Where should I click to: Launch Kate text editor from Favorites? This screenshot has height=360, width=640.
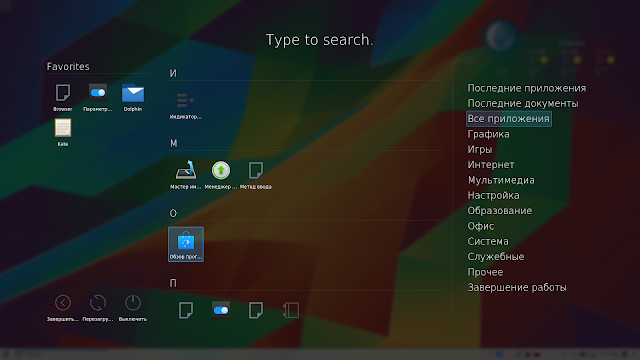coord(63,132)
